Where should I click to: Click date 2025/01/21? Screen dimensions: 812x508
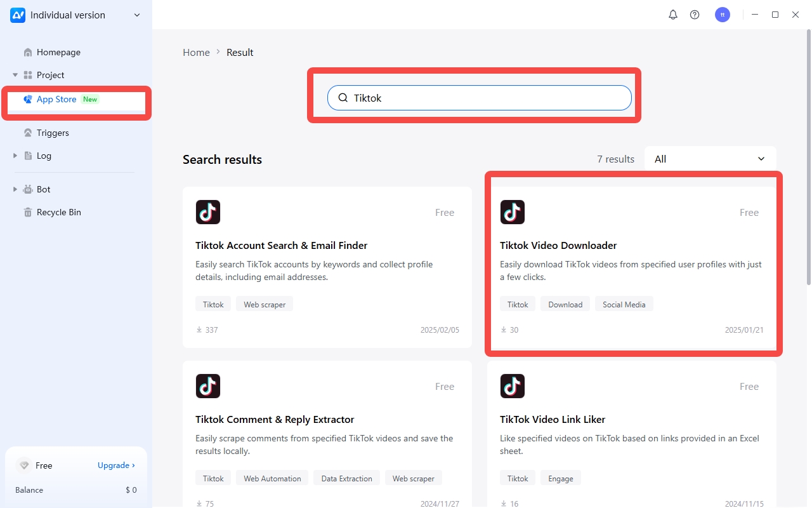tap(744, 330)
